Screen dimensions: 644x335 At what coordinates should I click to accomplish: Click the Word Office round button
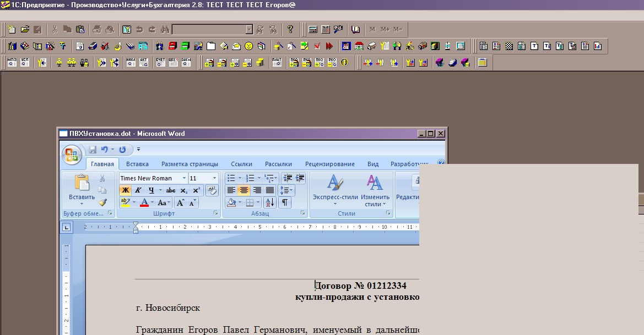tap(72, 155)
